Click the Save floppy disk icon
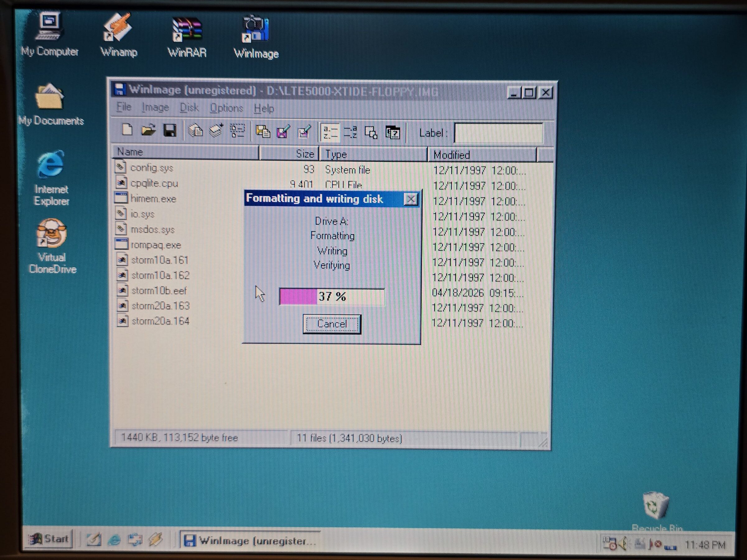The image size is (747, 560). point(170,131)
